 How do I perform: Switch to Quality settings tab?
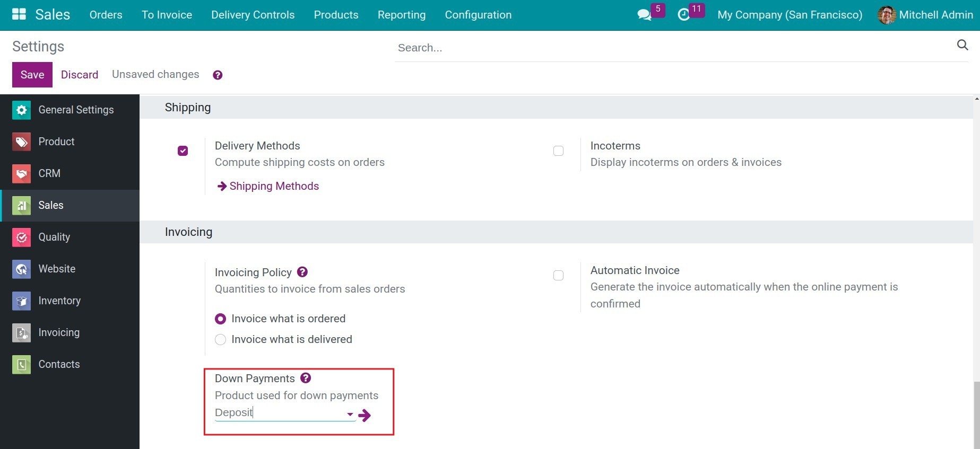[70, 237]
